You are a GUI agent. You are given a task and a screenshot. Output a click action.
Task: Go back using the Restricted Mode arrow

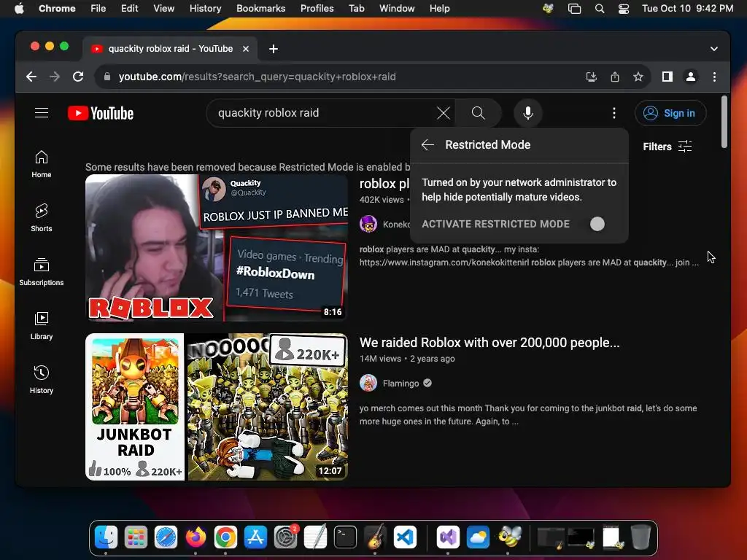(427, 145)
